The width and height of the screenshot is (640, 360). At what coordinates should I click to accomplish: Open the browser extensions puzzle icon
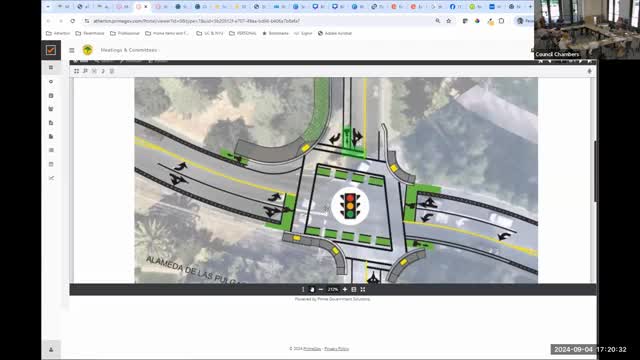tap(501, 21)
